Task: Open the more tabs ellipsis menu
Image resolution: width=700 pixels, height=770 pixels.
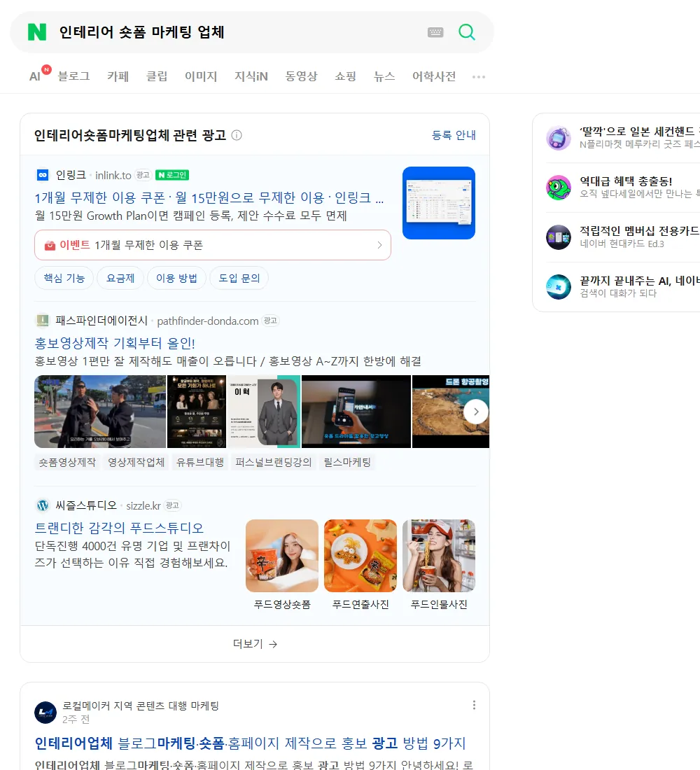Action: pos(479,76)
